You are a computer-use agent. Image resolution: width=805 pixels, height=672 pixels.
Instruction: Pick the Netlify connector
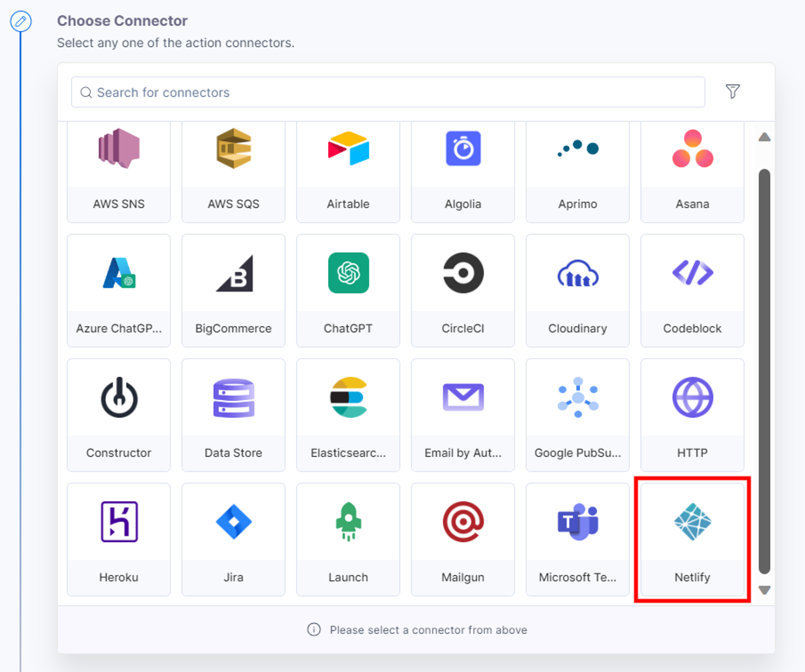(692, 539)
